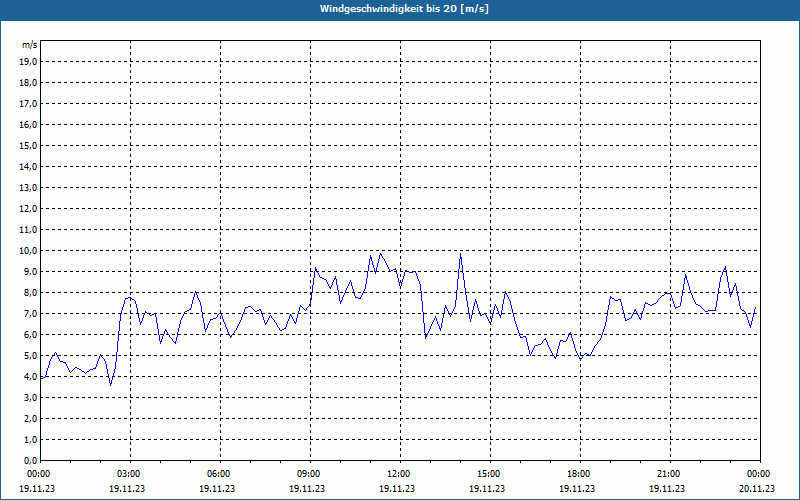800x500 pixels.
Task: Click the 3,0 y-axis label
Action: pyautogui.click(x=31, y=397)
